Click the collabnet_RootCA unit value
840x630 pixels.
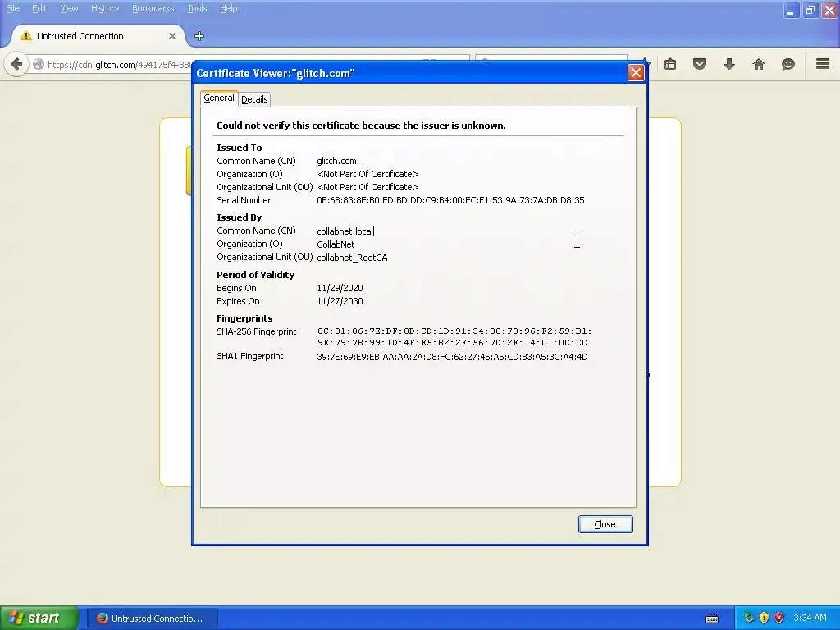(352, 258)
